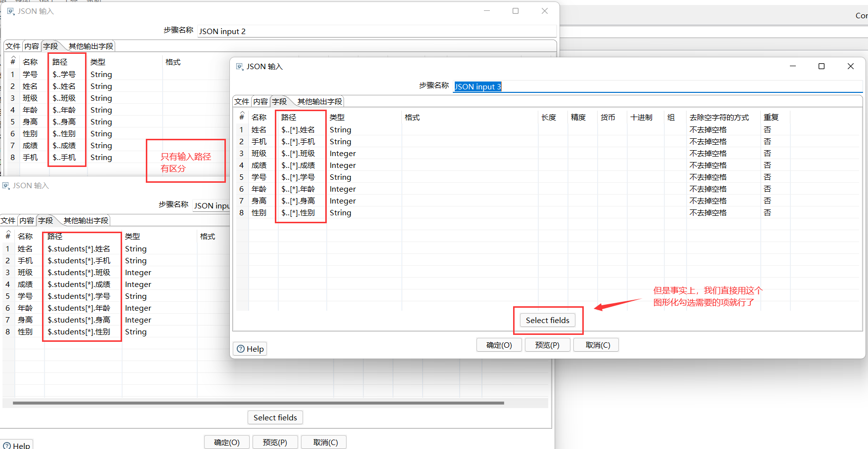Select path $..学号 in JSON input 2 window

pyautogui.click(x=68, y=74)
